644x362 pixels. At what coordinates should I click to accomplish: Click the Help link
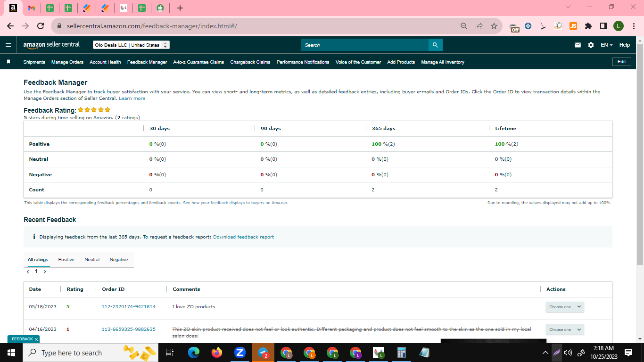pyautogui.click(x=625, y=45)
